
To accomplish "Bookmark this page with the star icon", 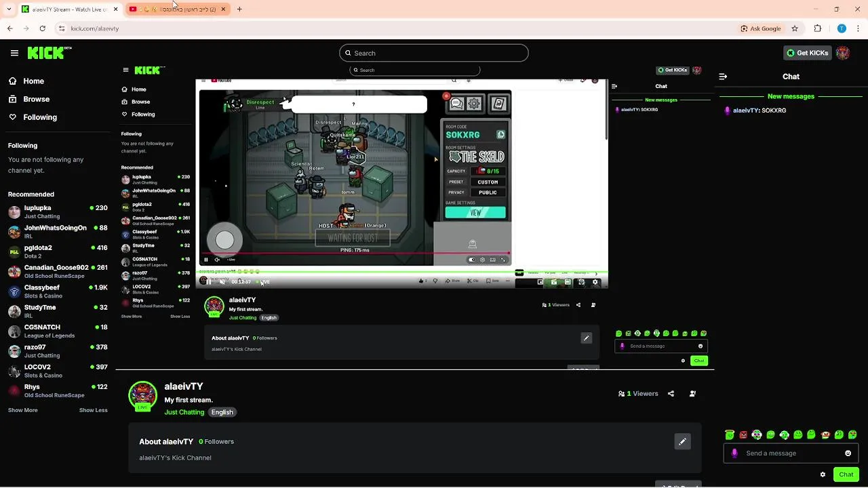I will 795,28.
